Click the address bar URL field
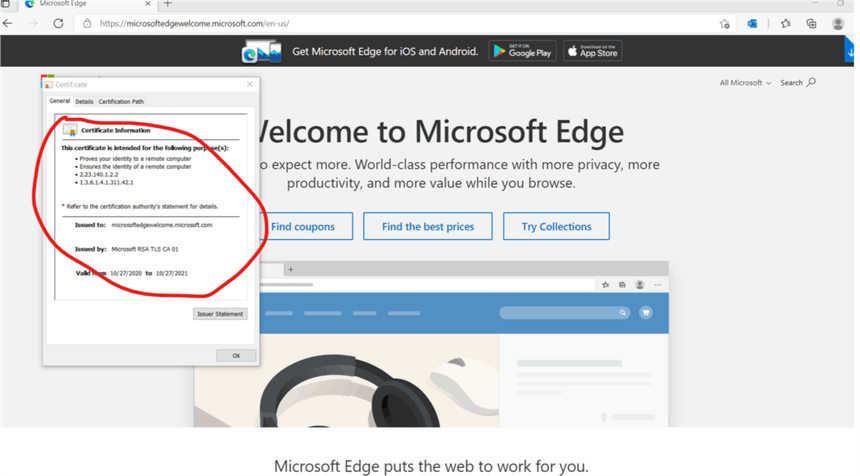 click(x=400, y=23)
